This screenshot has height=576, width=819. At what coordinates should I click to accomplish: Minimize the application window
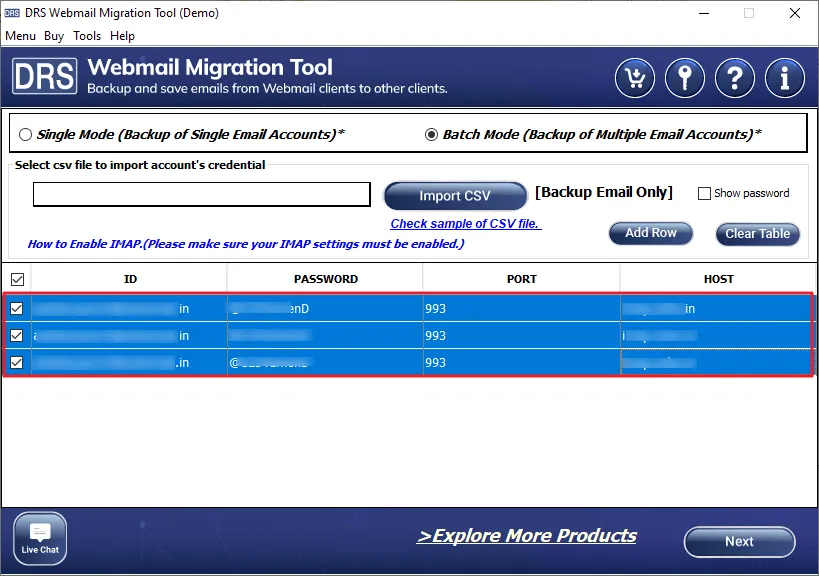coord(704,13)
